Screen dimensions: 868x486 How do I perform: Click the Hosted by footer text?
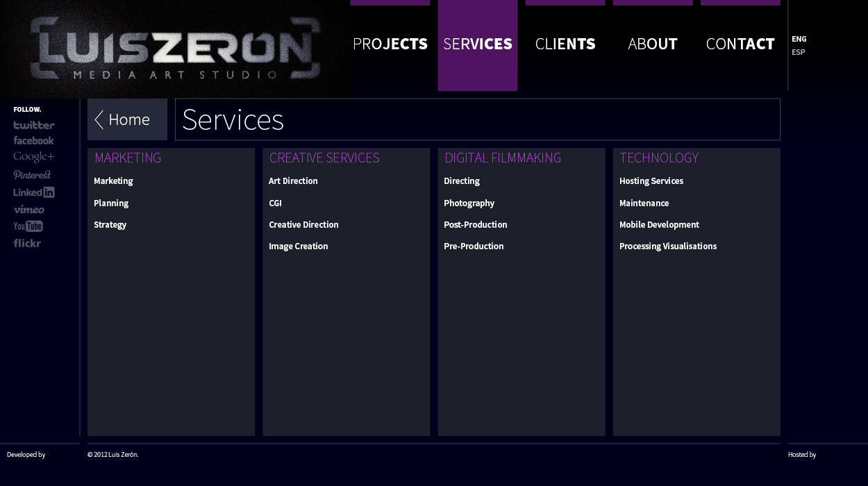click(x=802, y=455)
